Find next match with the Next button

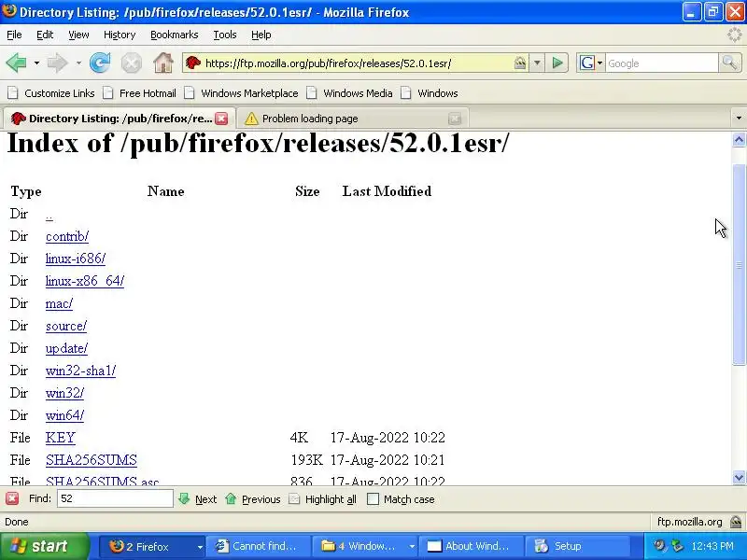(x=198, y=499)
